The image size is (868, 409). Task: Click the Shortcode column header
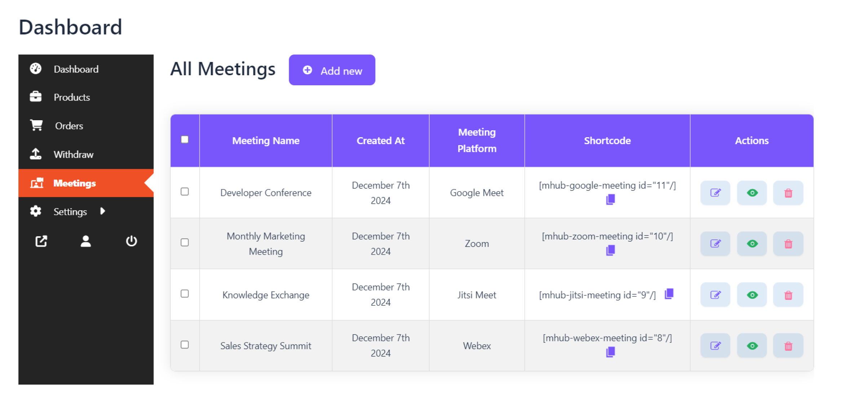coord(607,141)
